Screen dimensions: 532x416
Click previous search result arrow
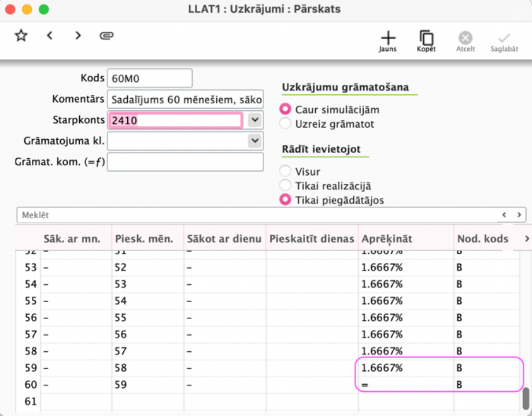(504, 214)
